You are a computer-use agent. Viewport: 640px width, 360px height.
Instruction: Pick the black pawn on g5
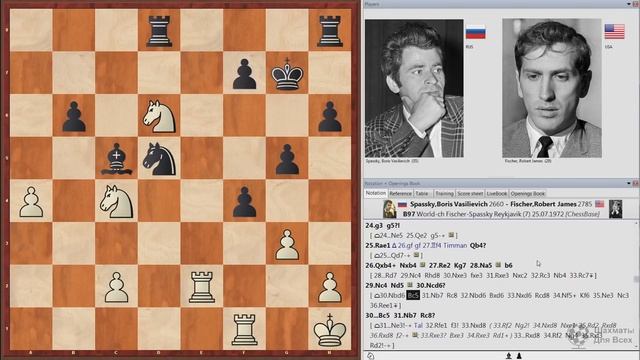[x=287, y=160]
